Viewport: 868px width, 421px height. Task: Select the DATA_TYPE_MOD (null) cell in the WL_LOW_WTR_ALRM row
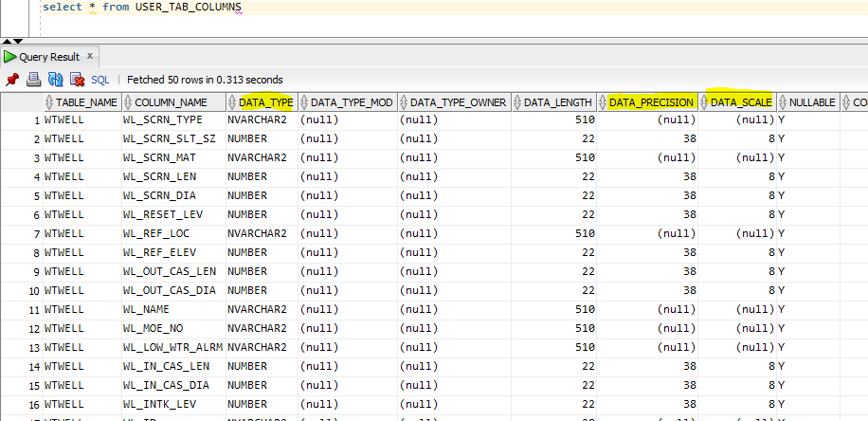pyautogui.click(x=348, y=347)
